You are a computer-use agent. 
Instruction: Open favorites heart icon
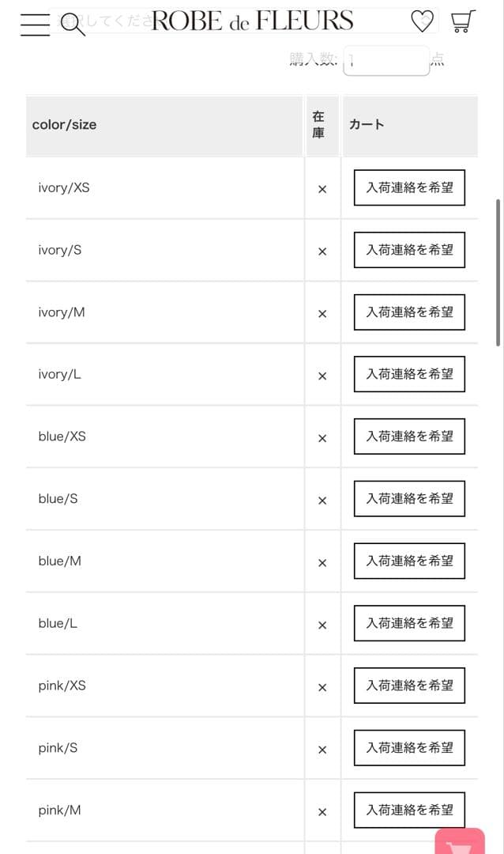tap(423, 22)
